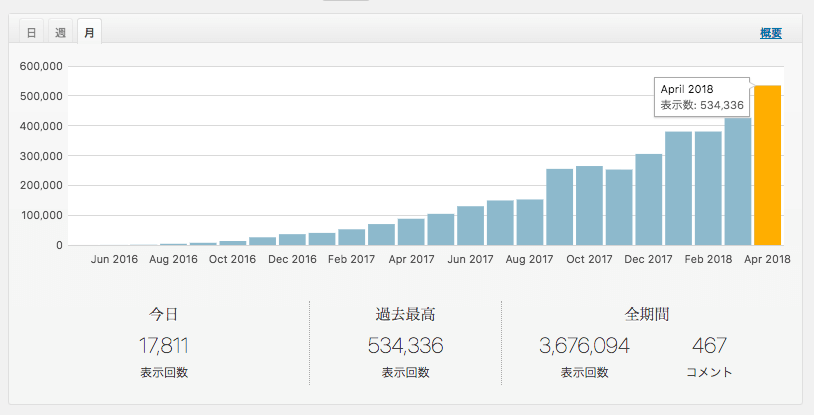This screenshot has height=415, width=814.
Task: Select the September 2017 bar
Action: pos(560,207)
